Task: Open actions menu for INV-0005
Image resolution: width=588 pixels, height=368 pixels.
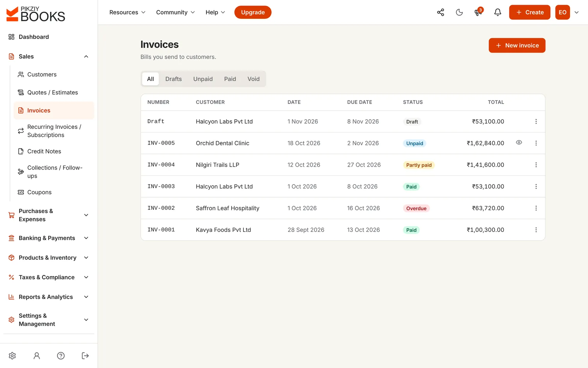Action: pos(536,143)
